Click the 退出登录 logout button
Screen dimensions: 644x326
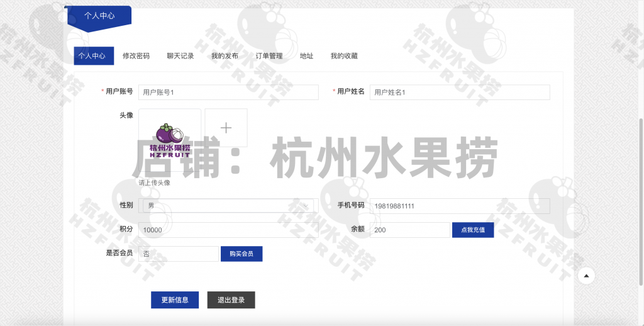231,300
